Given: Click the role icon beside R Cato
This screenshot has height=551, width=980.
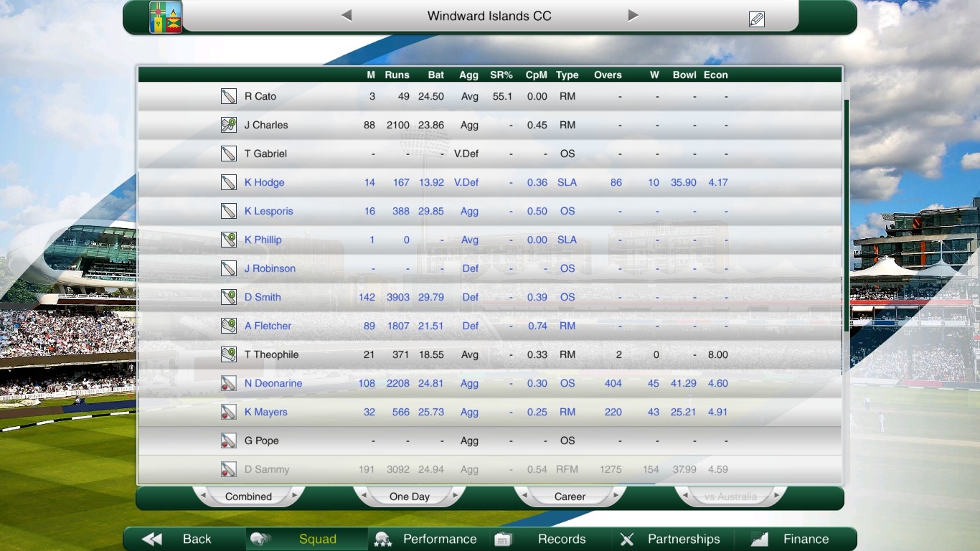Looking at the screenshot, I should (x=229, y=96).
